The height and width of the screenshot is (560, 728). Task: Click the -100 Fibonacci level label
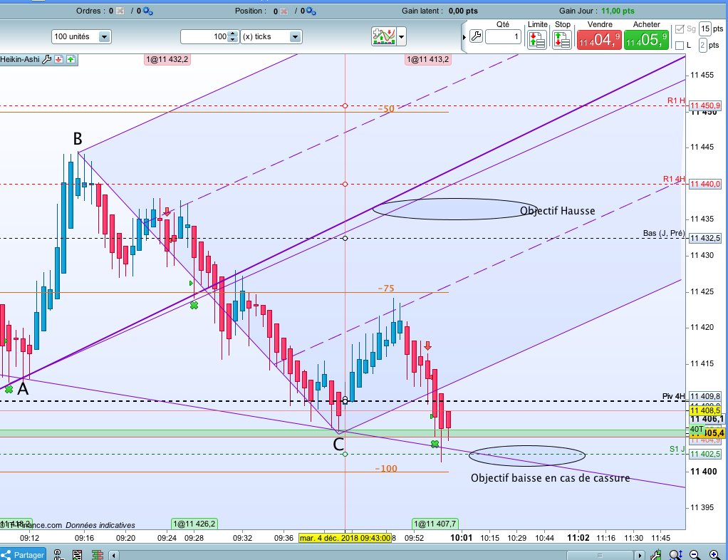tap(386, 469)
